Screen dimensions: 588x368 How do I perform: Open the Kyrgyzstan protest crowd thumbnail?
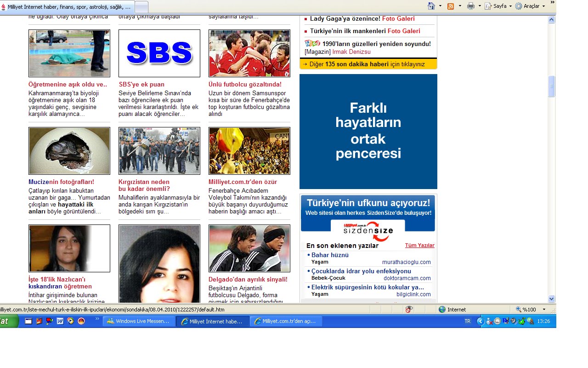tap(159, 151)
